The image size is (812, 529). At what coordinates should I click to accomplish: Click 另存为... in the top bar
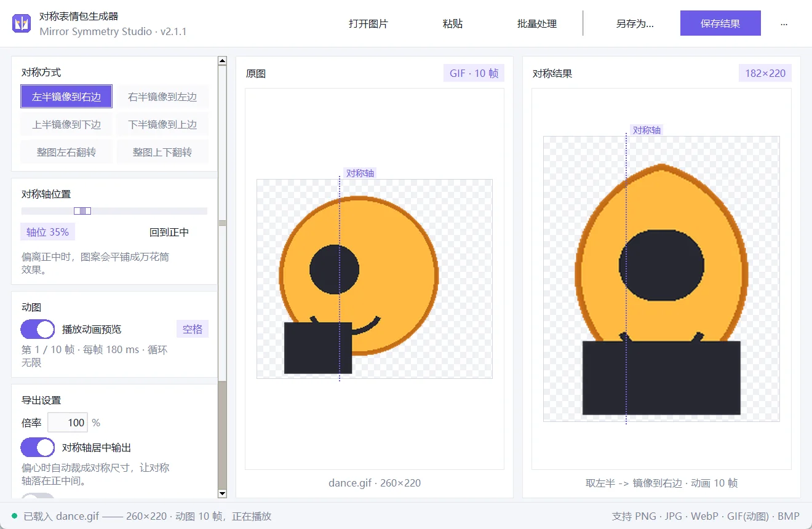click(x=635, y=23)
